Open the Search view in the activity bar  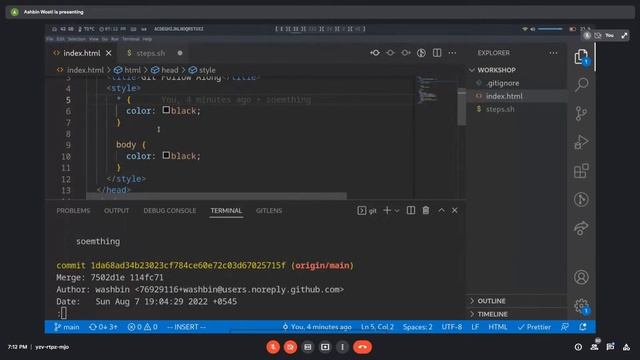point(581,84)
